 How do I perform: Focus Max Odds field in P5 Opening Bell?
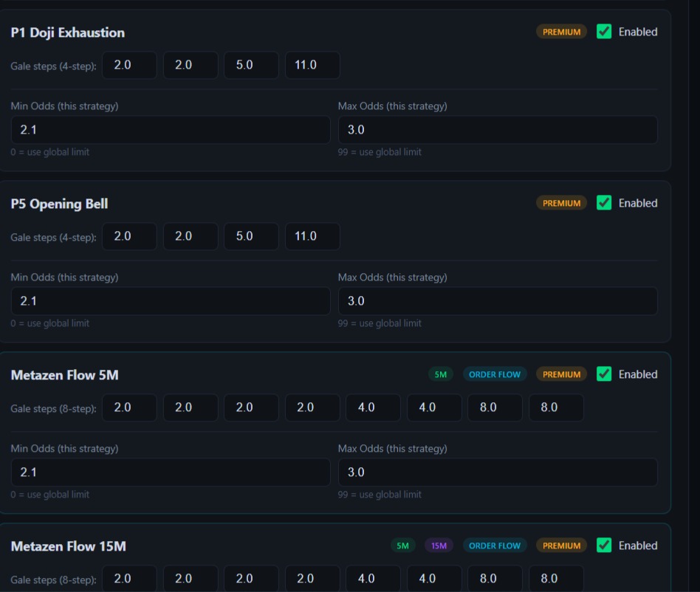click(498, 301)
